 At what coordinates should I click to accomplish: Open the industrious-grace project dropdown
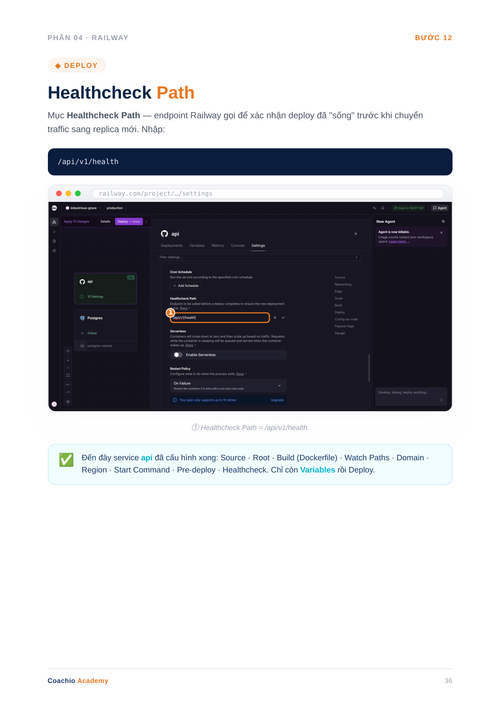[84, 208]
